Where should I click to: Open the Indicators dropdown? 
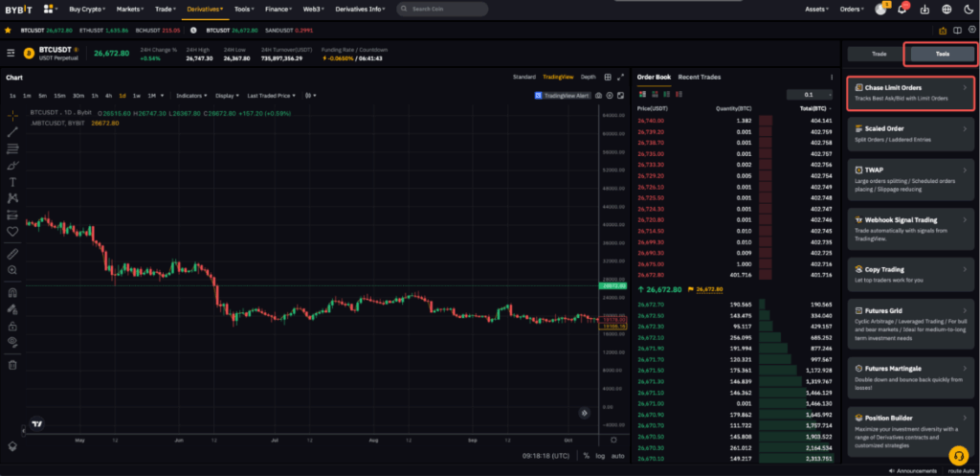(x=191, y=96)
